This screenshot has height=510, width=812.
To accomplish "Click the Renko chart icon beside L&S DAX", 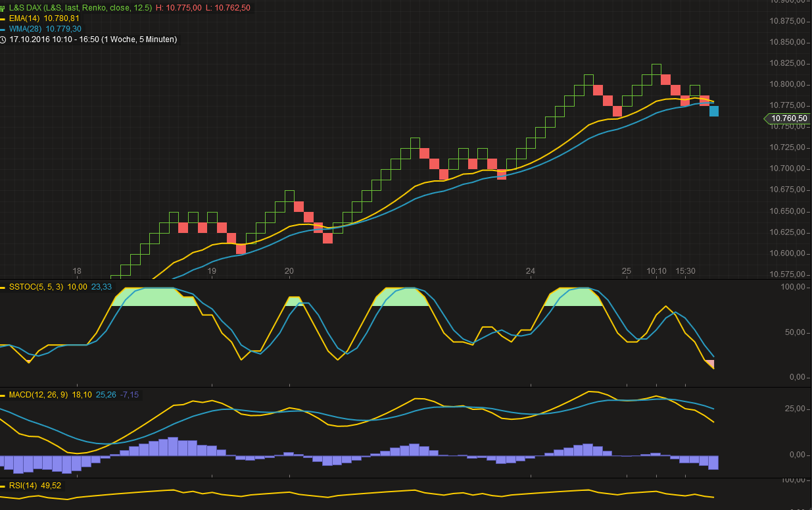I will tap(4, 9).
